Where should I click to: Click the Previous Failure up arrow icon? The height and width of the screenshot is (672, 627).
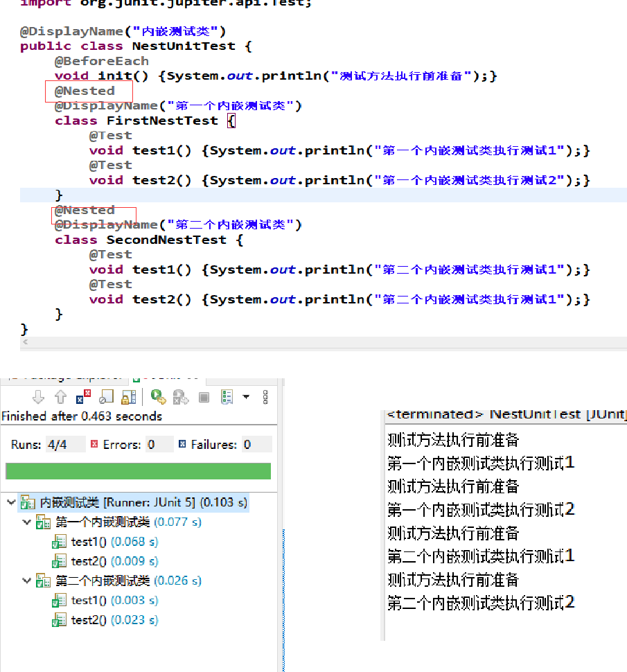click(60, 397)
